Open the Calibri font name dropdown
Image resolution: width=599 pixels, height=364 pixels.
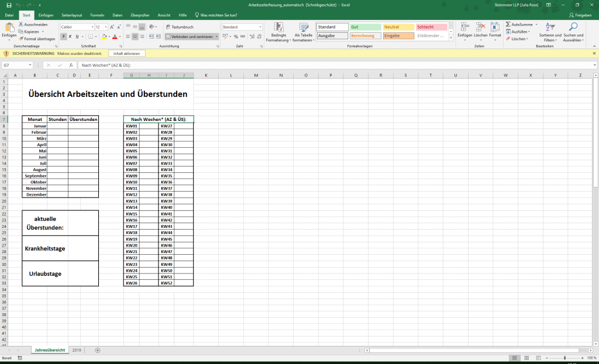pos(92,27)
